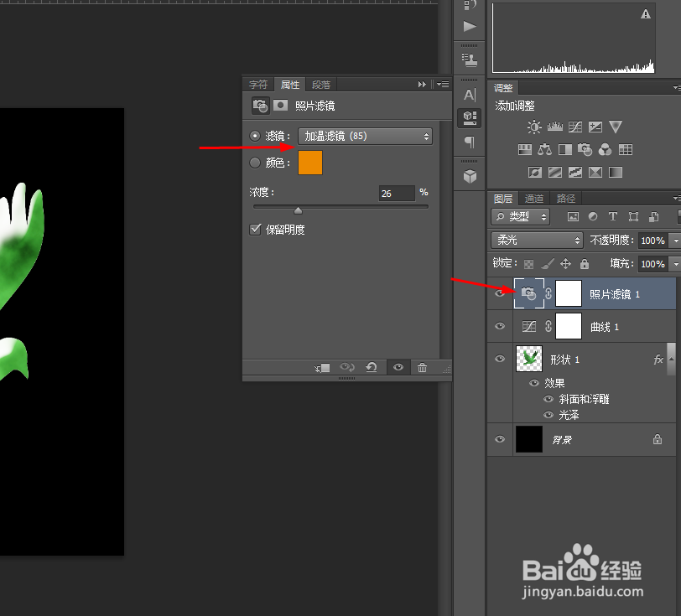Open the Adjustments panel flyout menu
This screenshot has width=681, height=616.
677,88
